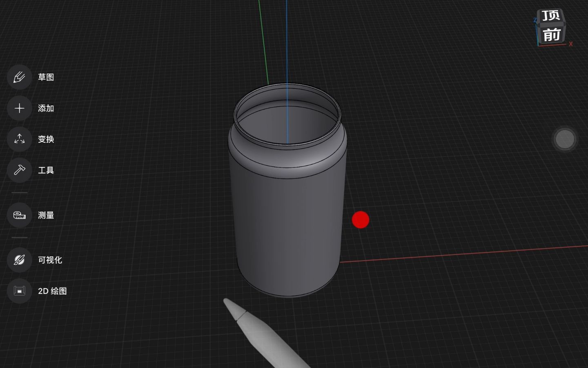The image size is (588, 368).
Task: Click the 变换 label
Action: pos(46,139)
